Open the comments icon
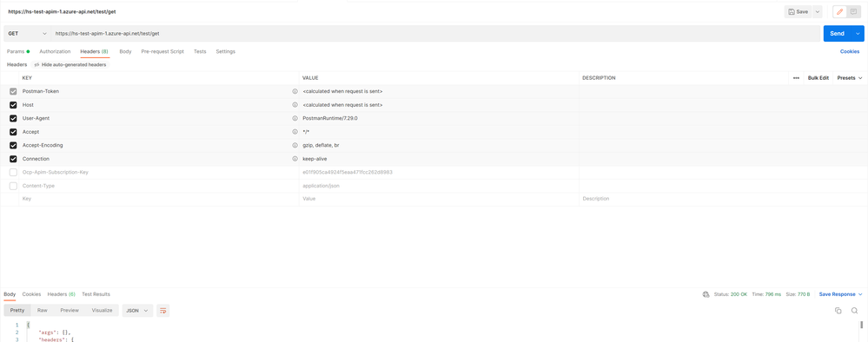Screen dimensions: 868x342 pyautogui.click(x=854, y=11)
